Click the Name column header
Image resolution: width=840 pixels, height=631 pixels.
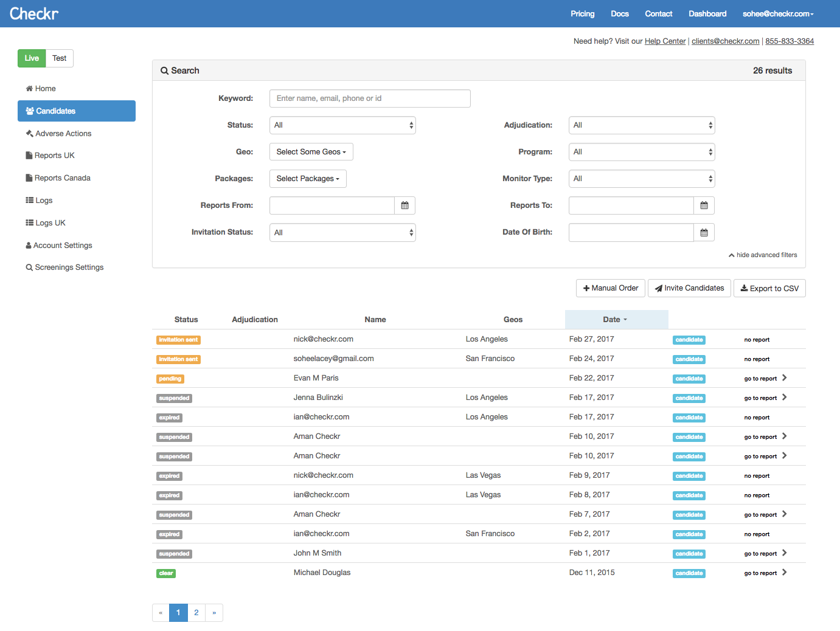[375, 320]
